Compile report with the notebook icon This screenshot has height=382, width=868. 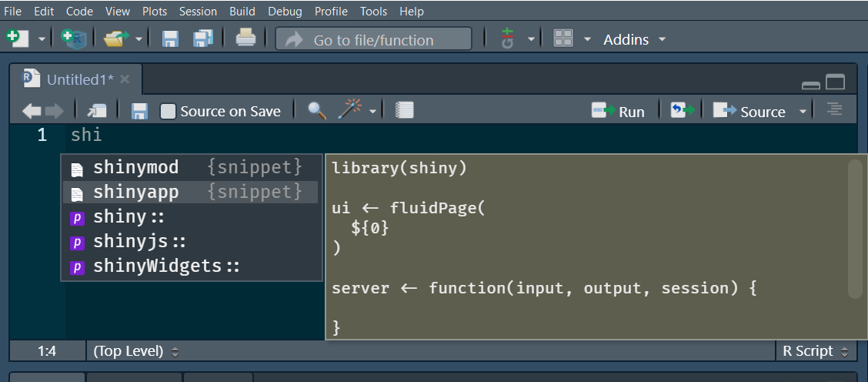coord(405,111)
